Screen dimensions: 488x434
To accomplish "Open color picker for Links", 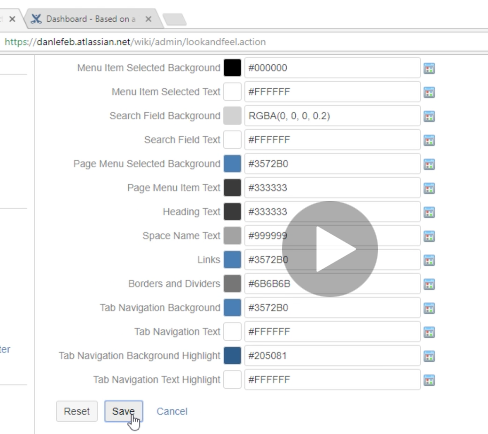I will click(429, 260).
